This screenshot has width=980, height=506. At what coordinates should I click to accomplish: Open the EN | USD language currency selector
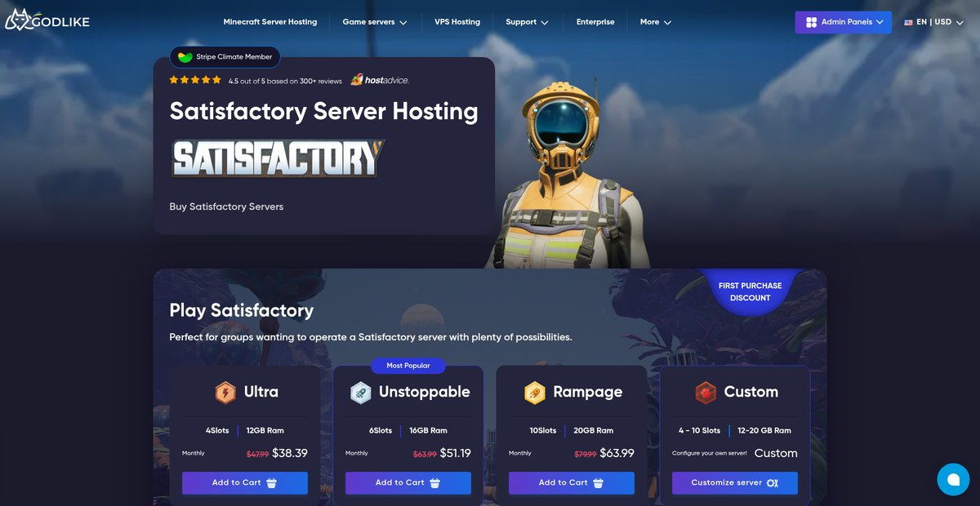coord(933,22)
